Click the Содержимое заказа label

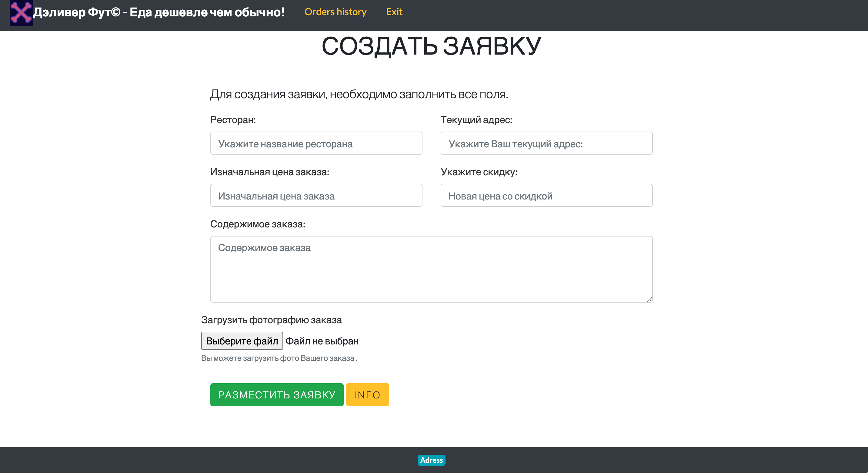257,224
